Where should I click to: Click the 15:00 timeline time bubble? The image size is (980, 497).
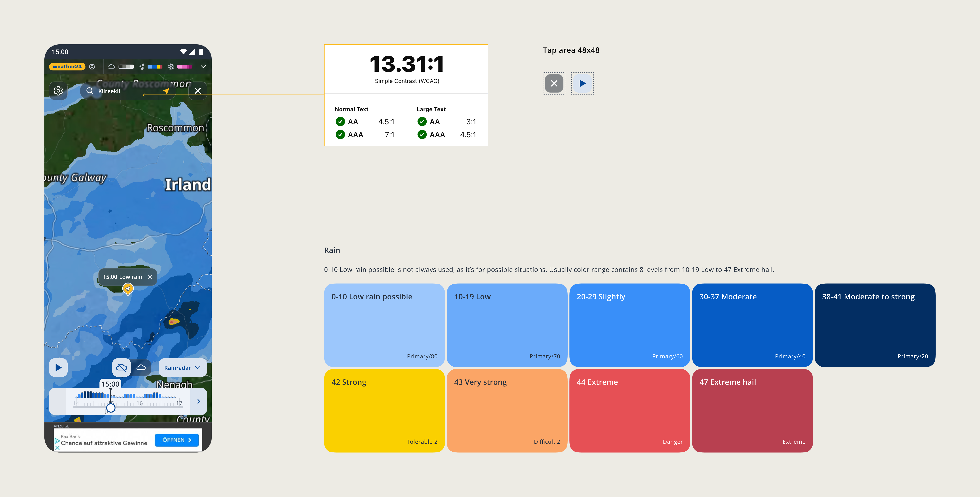click(x=110, y=384)
